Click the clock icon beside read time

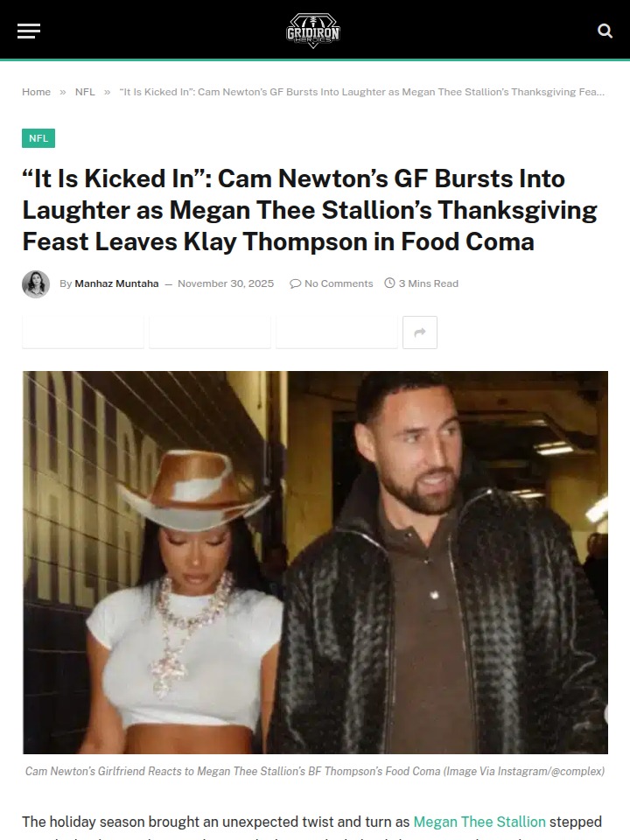pyautogui.click(x=389, y=283)
